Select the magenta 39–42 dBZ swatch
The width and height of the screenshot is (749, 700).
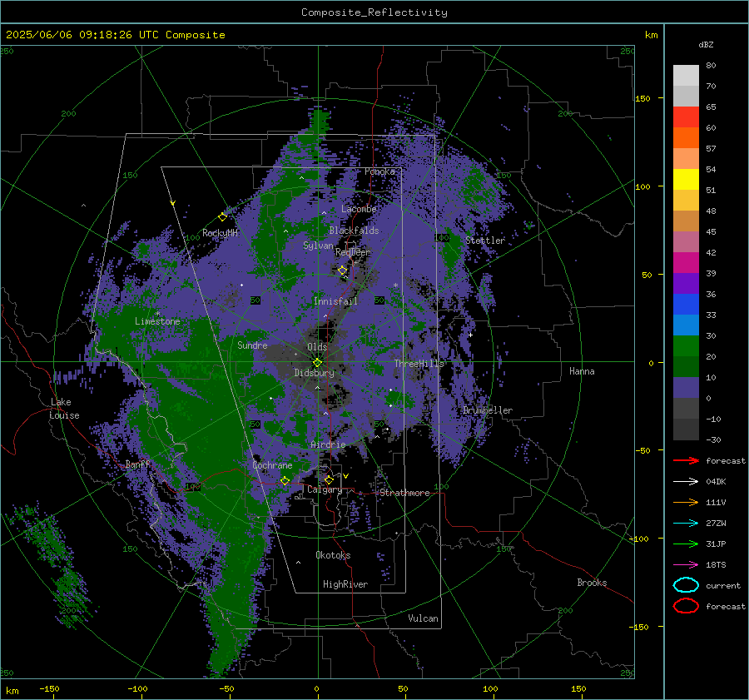point(686,263)
